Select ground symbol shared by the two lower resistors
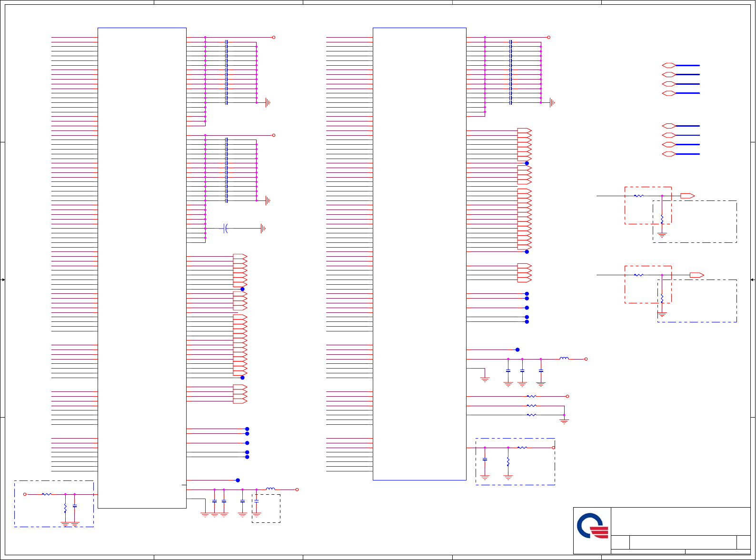The width and height of the screenshot is (756, 560). [x=564, y=421]
